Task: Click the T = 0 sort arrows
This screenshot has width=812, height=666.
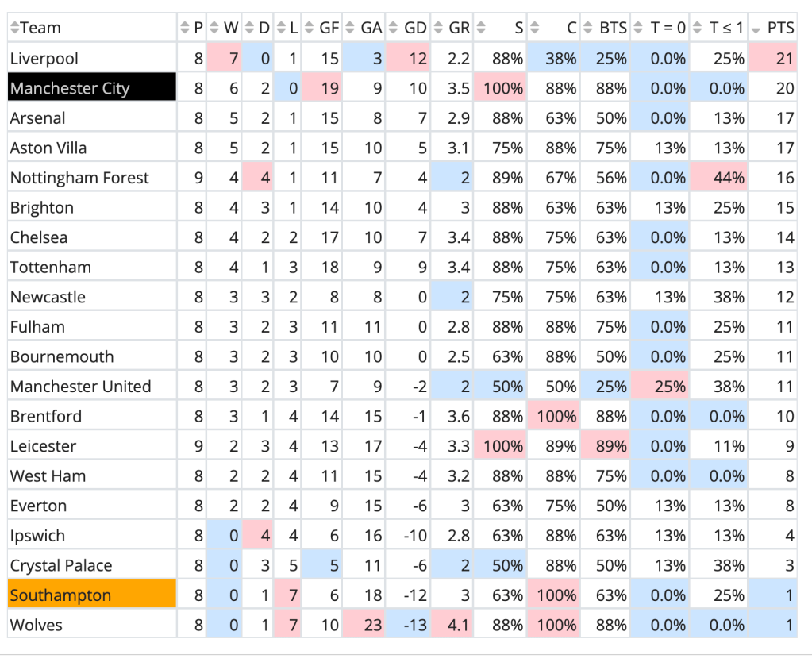Action: pos(640,29)
